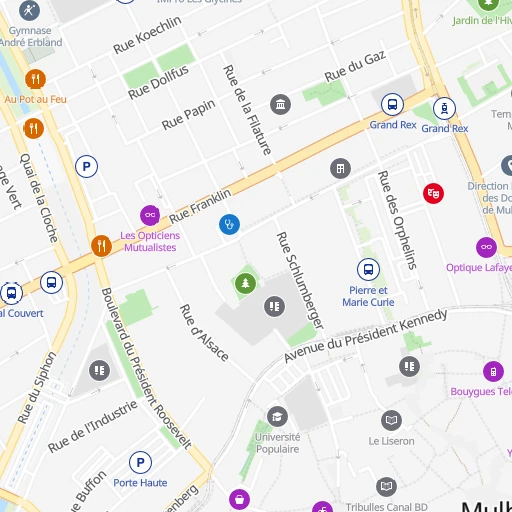Select the Au Pot au Feu restaurant marker
This screenshot has width=512, height=512.
coord(35,79)
